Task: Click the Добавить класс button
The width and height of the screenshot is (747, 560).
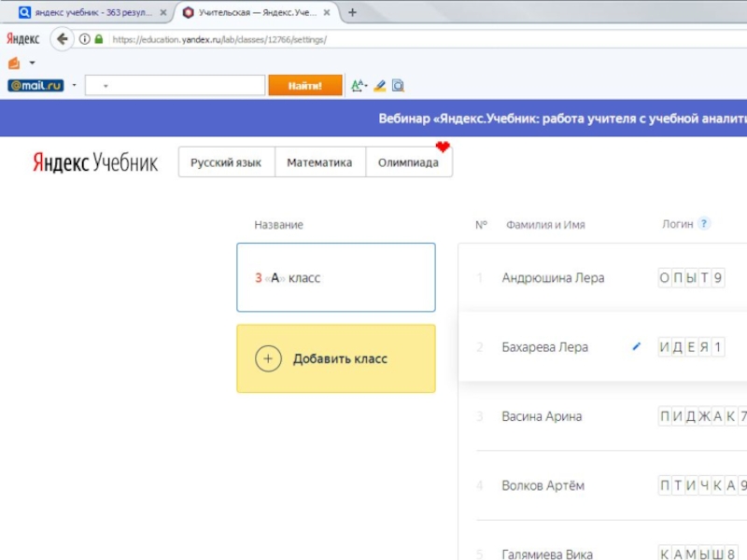Action: click(336, 358)
